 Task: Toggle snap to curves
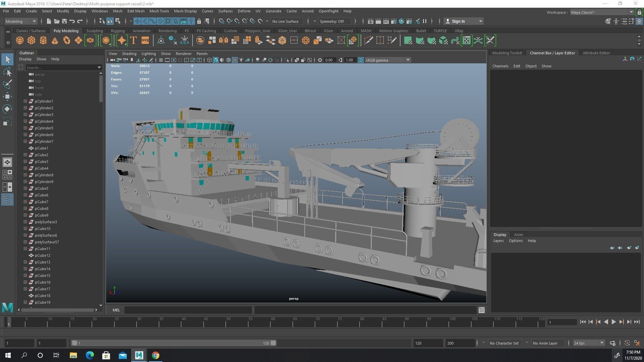[229, 21]
